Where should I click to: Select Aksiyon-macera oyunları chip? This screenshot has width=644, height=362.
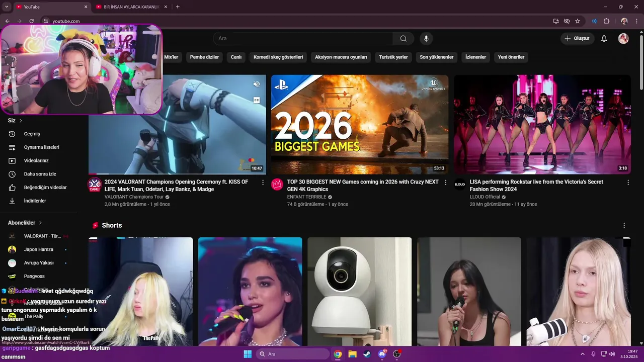coord(341,57)
